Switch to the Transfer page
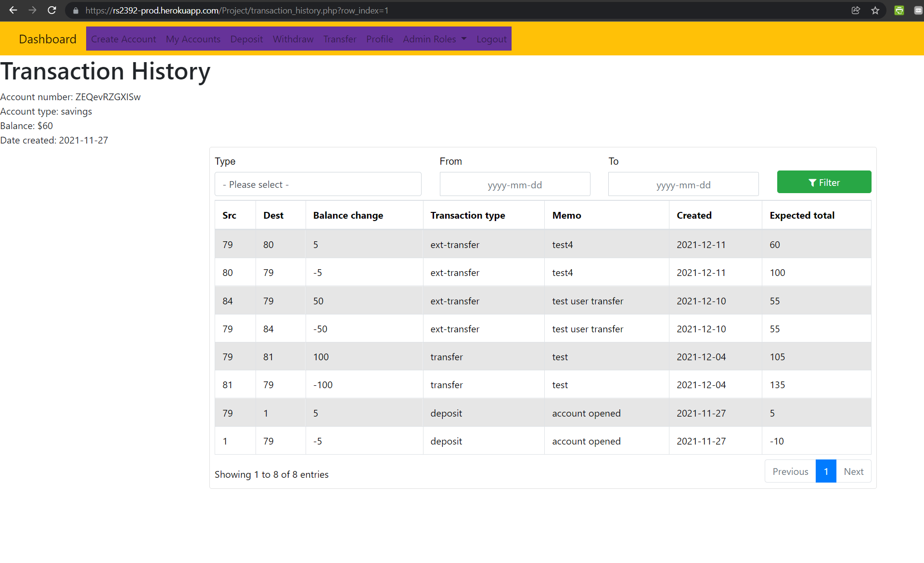 pyautogui.click(x=340, y=39)
